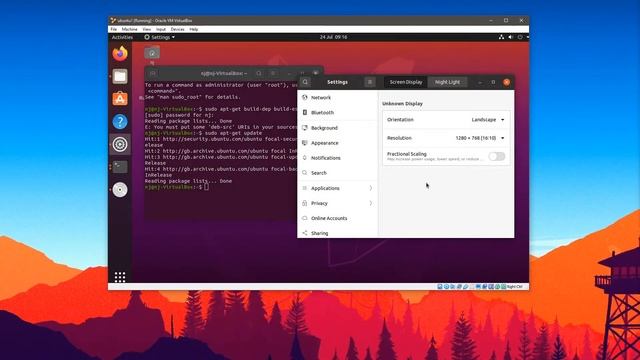
Task: Switch to the Screen Display tab
Action: 406,82
